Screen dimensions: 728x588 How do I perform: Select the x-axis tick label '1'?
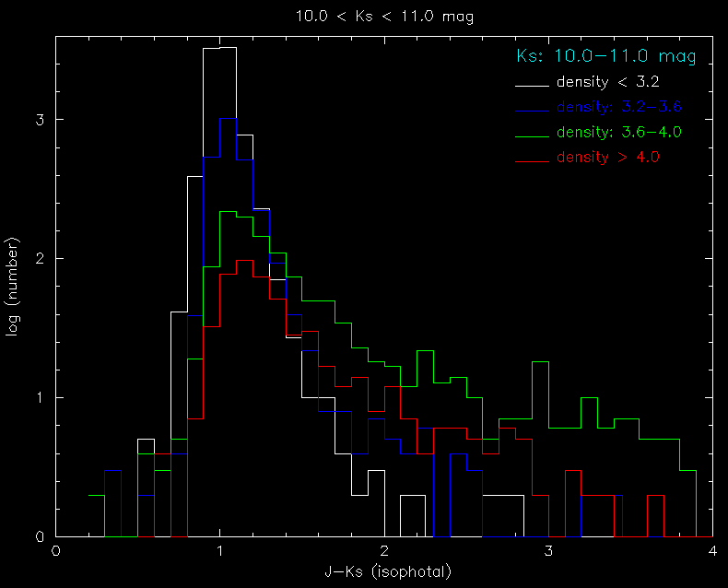tap(219, 551)
